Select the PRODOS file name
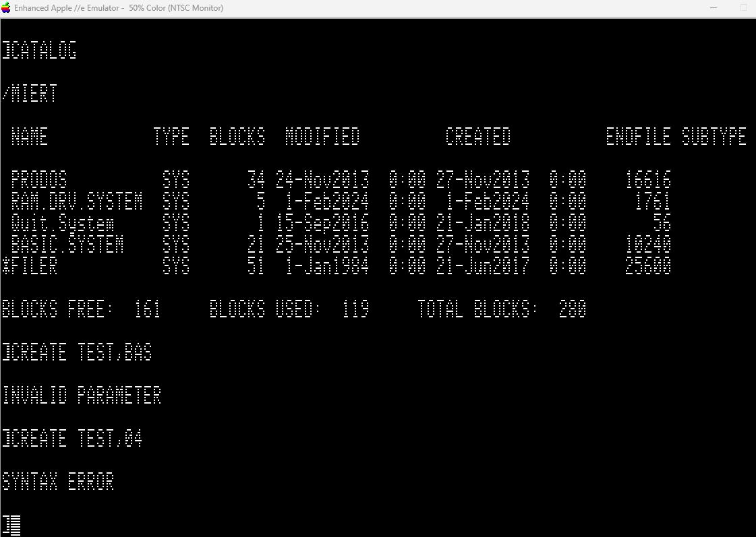Viewport: 756px width, 537px height. point(39,180)
